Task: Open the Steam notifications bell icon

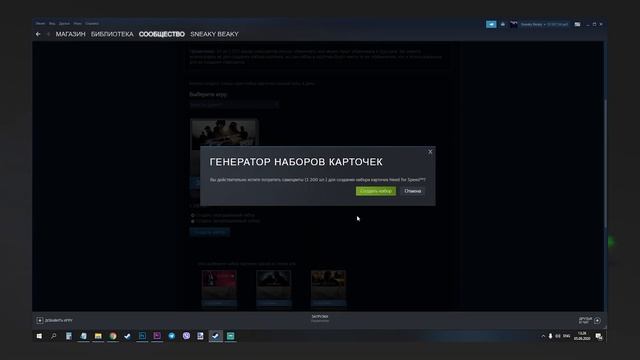Action: (503, 24)
